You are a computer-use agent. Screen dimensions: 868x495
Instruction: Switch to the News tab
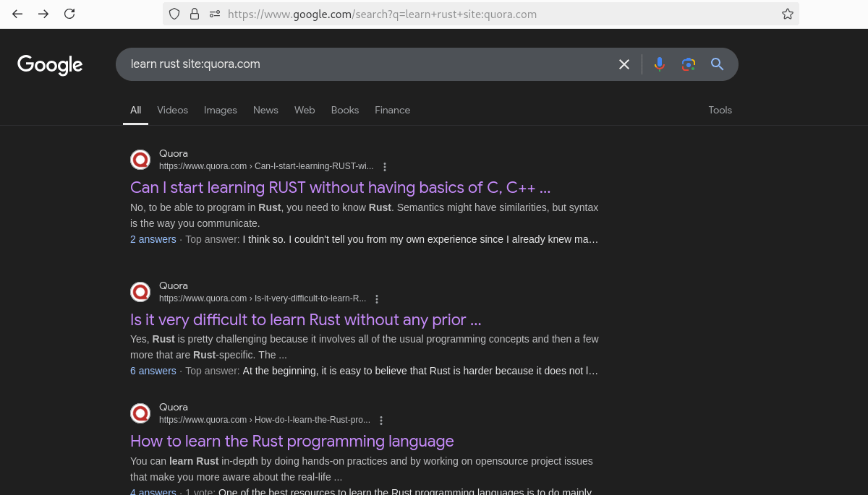pyautogui.click(x=265, y=110)
